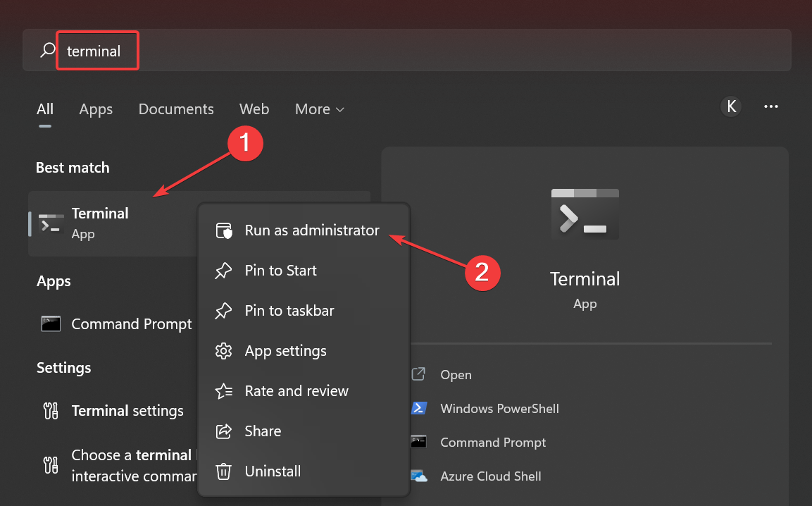Choose Rate and review
812x506 pixels.
(x=304, y=391)
